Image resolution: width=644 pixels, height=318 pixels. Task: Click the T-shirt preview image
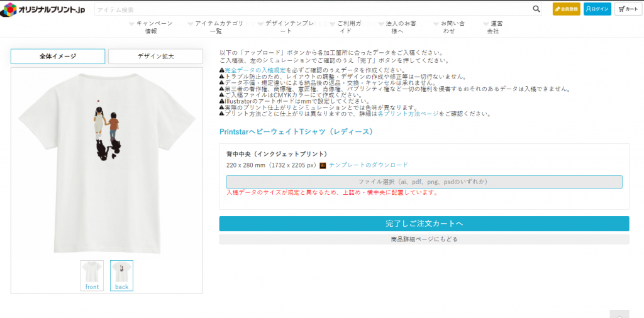107,163
